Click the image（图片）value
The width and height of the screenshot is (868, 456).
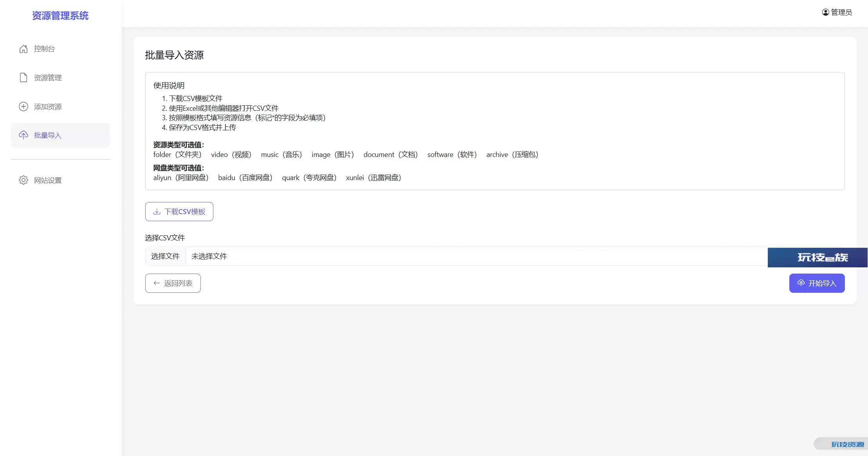pos(333,155)
